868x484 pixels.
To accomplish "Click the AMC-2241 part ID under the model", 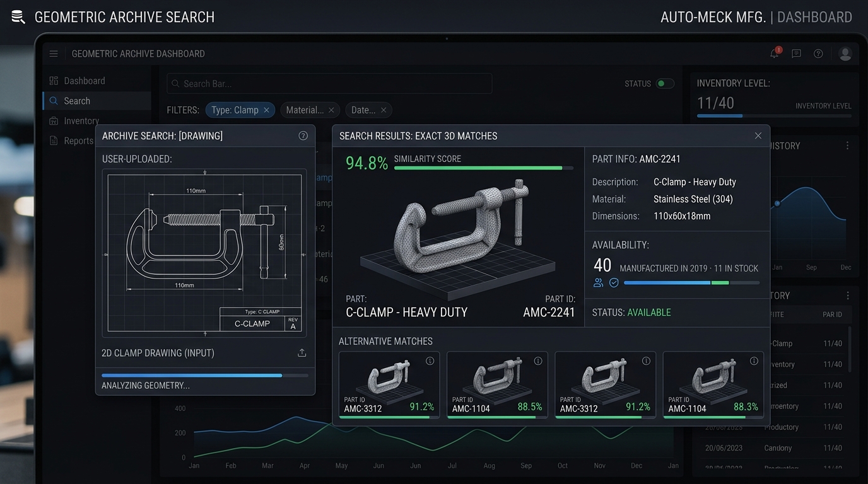I will coord(549,313).
